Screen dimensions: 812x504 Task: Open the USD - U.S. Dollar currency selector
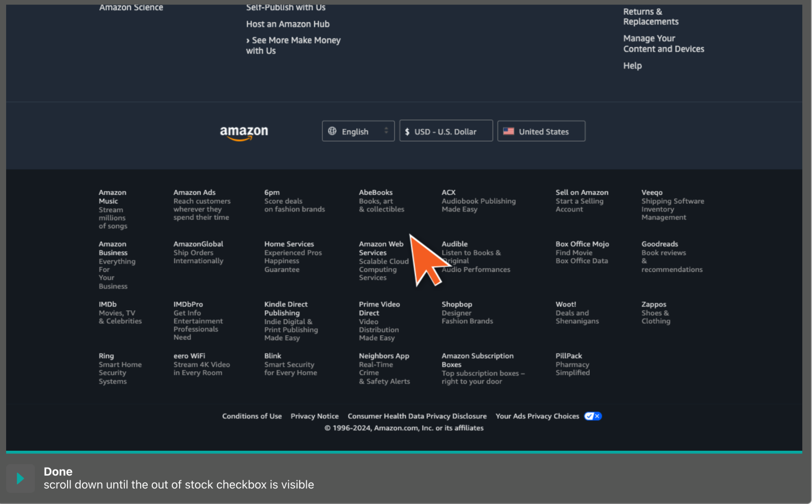(446, 131)
